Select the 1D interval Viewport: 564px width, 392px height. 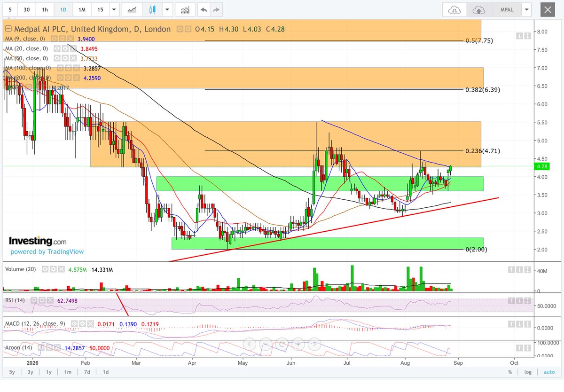pos(63,9)
